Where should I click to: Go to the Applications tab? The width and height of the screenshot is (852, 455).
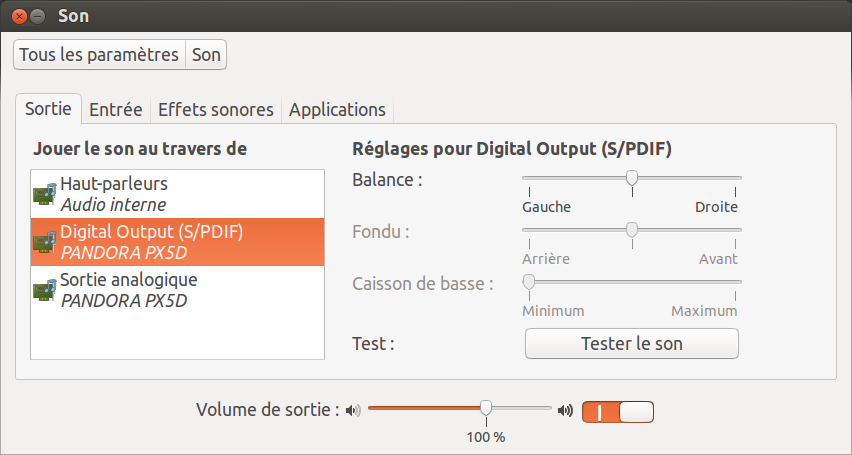(337, 110)
